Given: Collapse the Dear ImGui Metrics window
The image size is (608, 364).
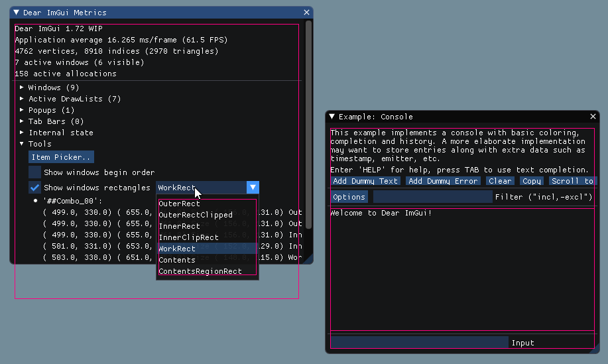Looking at the screenshot, I should pyautogui.click(x=17, y=13).
